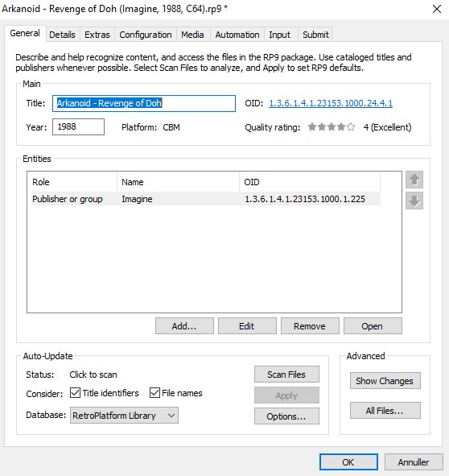Click the CBM platform value

click(171, 127)
